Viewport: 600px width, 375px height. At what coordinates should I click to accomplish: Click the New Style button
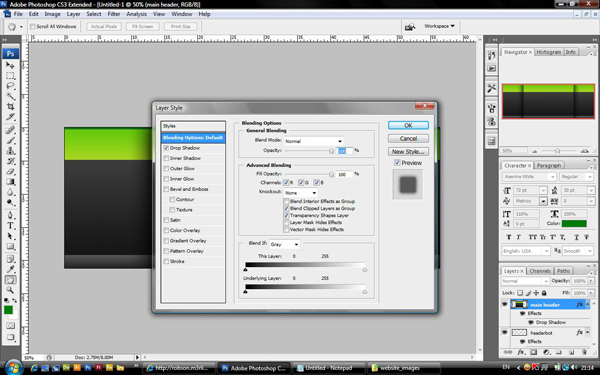408,152
